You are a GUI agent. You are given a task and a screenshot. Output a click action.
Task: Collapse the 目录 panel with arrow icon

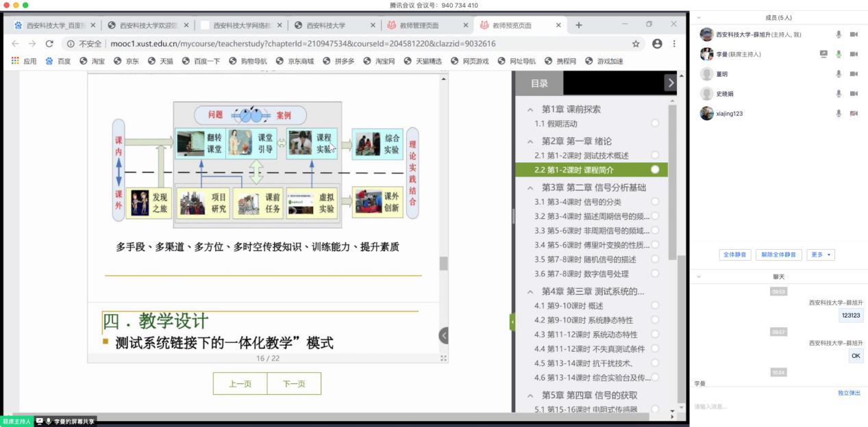pyautogui.click(x=669, y=83)
